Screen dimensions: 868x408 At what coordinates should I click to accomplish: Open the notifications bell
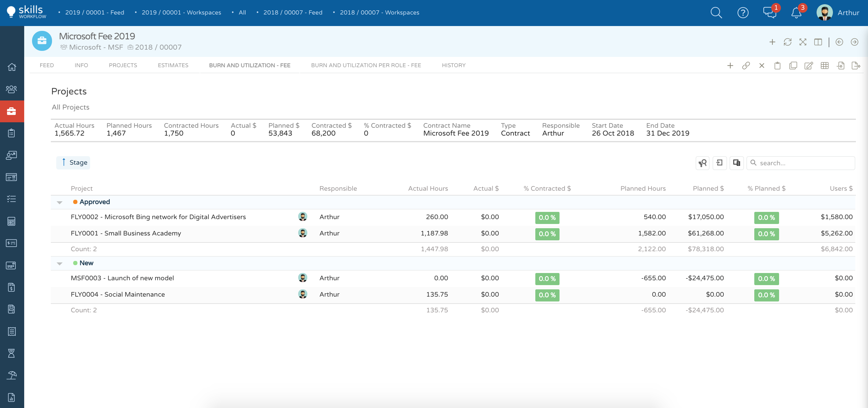(x=796, y=13)
